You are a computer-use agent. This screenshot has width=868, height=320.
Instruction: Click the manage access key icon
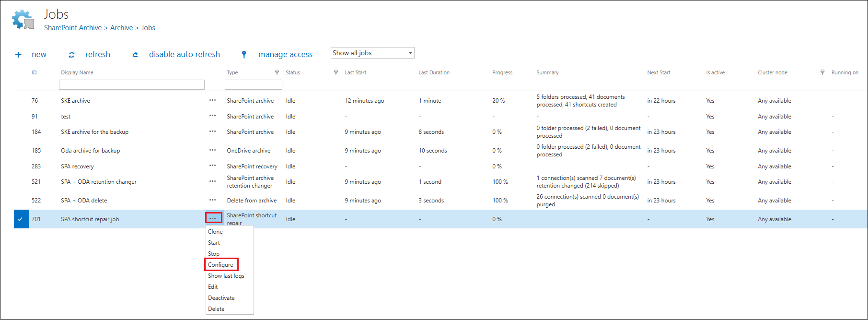pos(244,55)
